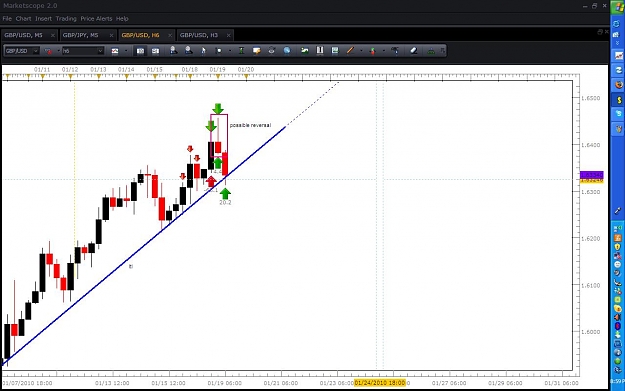The height and width of the screenshot is (391, 625).
Task: Expand the arrow beside square marker tool
Action: point(230,51)
